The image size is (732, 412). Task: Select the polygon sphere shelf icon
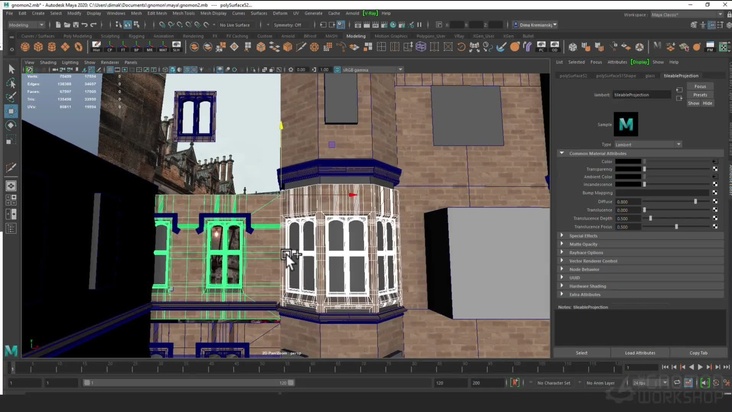pos(25,47)
